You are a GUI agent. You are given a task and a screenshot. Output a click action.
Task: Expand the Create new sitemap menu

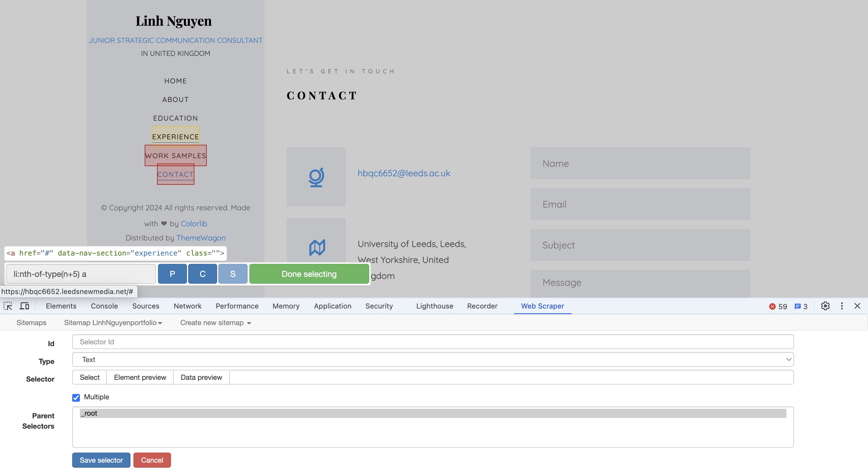click(x=216, y=323)
